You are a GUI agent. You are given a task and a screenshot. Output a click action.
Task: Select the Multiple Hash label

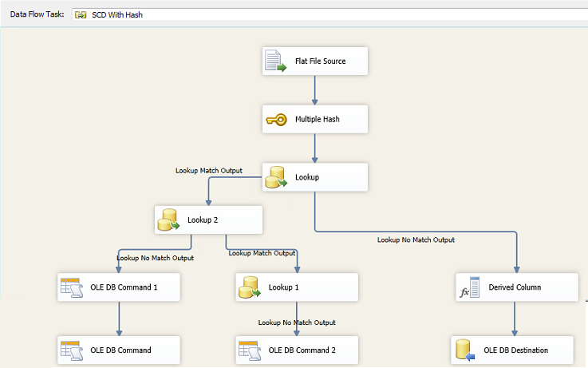(318, 119)
